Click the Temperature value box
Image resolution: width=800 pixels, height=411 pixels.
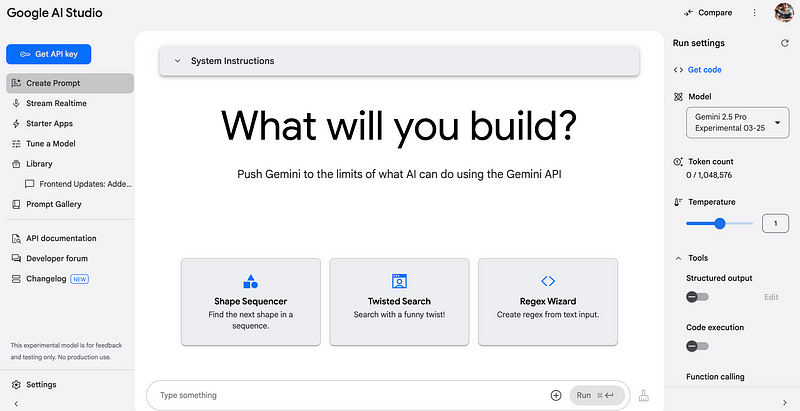point(775,223)
